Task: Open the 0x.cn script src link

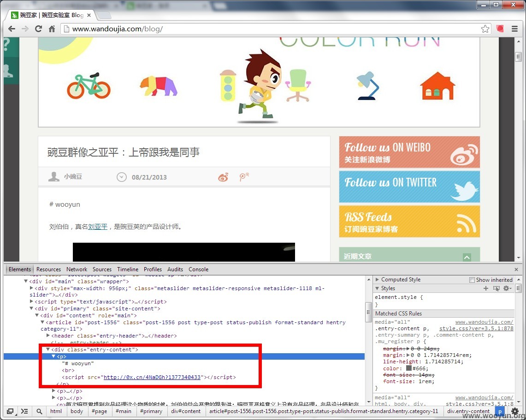Action: pyautogui.click(x=152, y=378)
